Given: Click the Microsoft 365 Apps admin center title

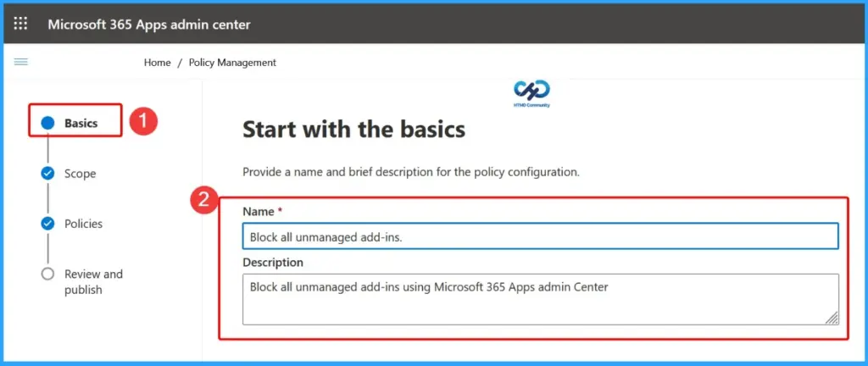Looking at the screenshot, I should point(149,25).
